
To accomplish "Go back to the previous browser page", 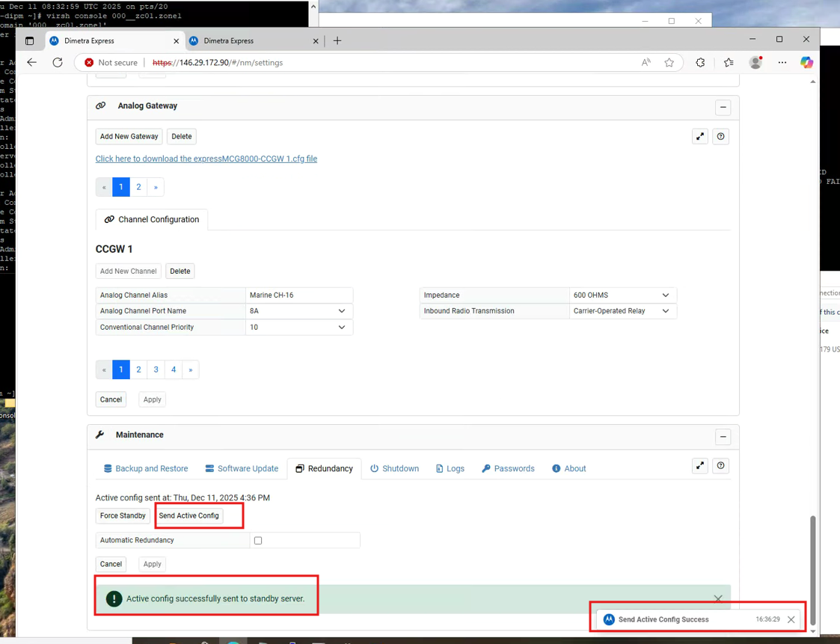I will [x=31, y=63].
